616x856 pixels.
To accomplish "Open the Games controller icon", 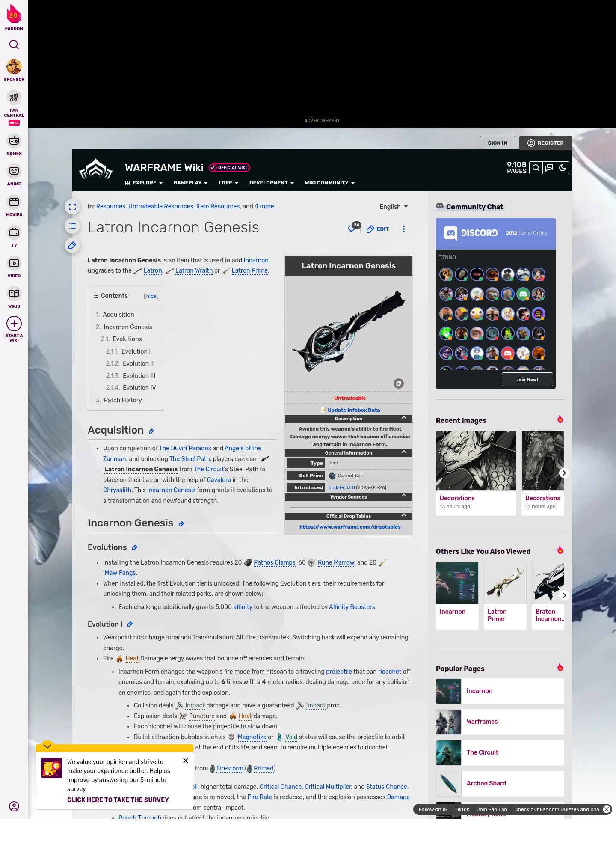I will click(x=14, y=140).
